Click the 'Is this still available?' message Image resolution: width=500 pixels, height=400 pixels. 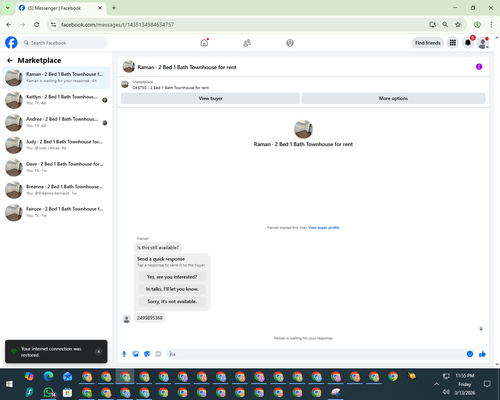point(158,248)
